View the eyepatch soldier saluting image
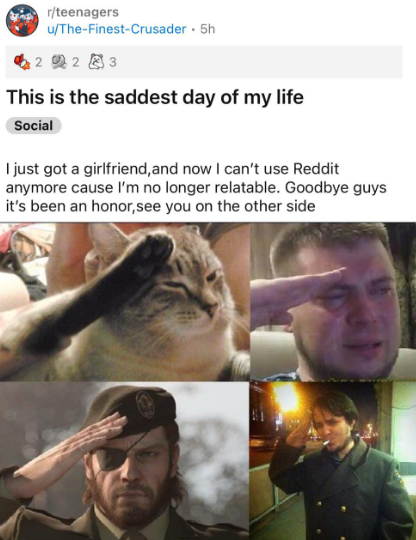Viewport: 416px width, 540px height. pyautogui.click(x=124, y=461)
